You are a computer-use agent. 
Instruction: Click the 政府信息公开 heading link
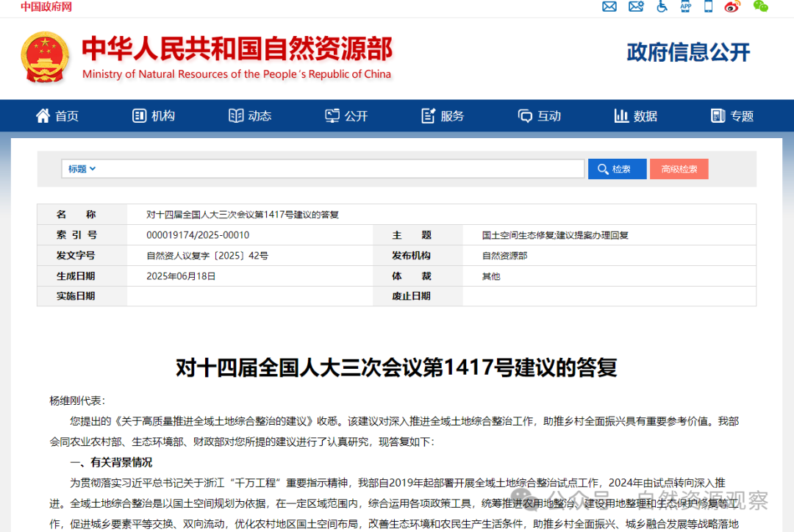688,53
